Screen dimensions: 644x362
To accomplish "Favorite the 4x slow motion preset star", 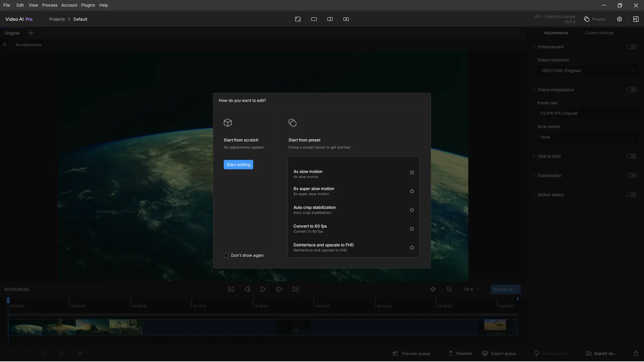I will [412, 172].
